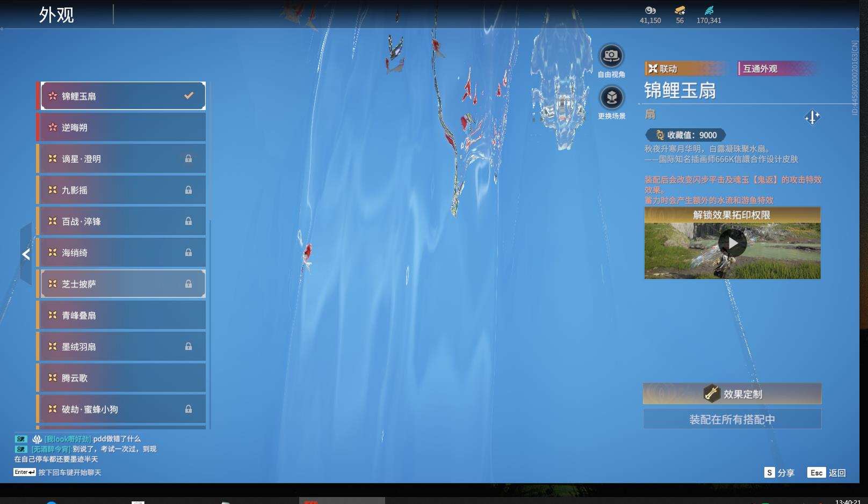
Task: Click the taskbar clock
Action: click(848, 501)
